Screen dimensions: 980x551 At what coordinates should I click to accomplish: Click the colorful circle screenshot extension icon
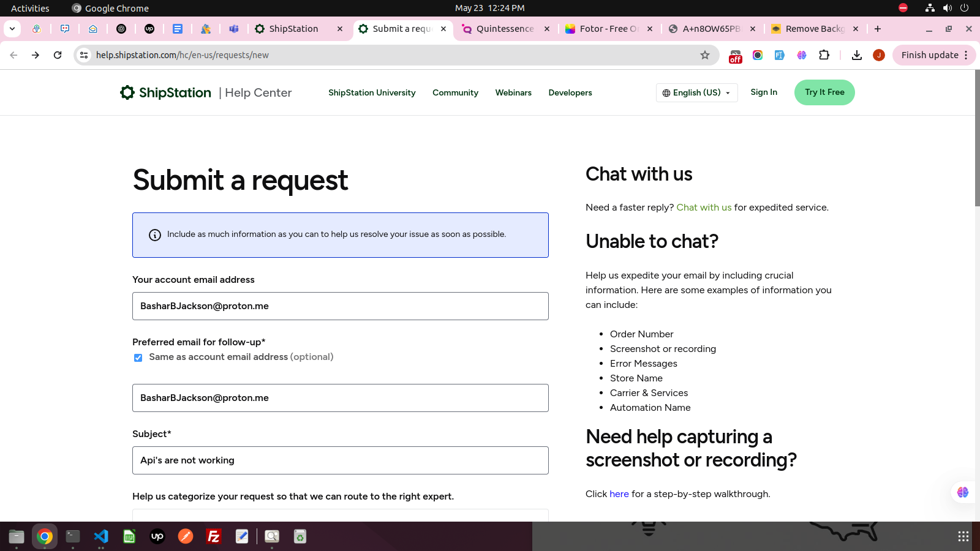(758, 55)
